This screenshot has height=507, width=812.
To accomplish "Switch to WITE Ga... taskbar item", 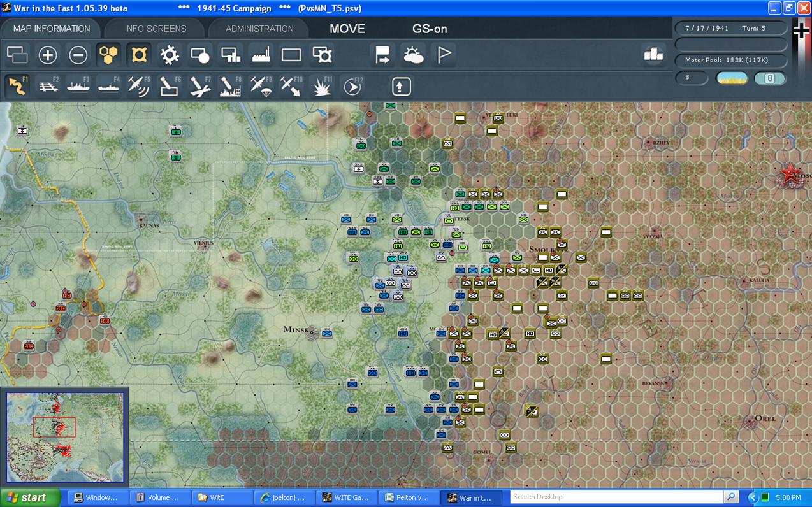I will (346, 497).
